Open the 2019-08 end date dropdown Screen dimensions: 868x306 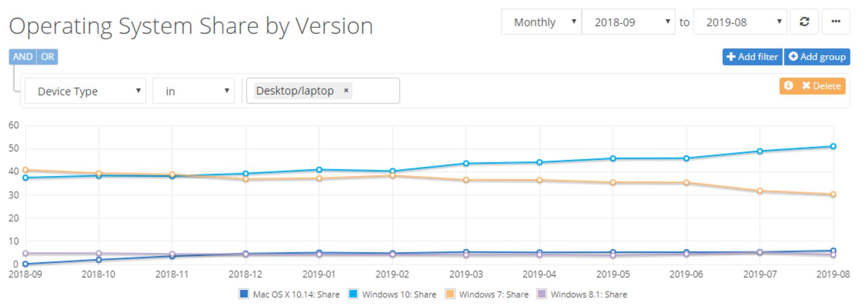click(x=740, y=22)
